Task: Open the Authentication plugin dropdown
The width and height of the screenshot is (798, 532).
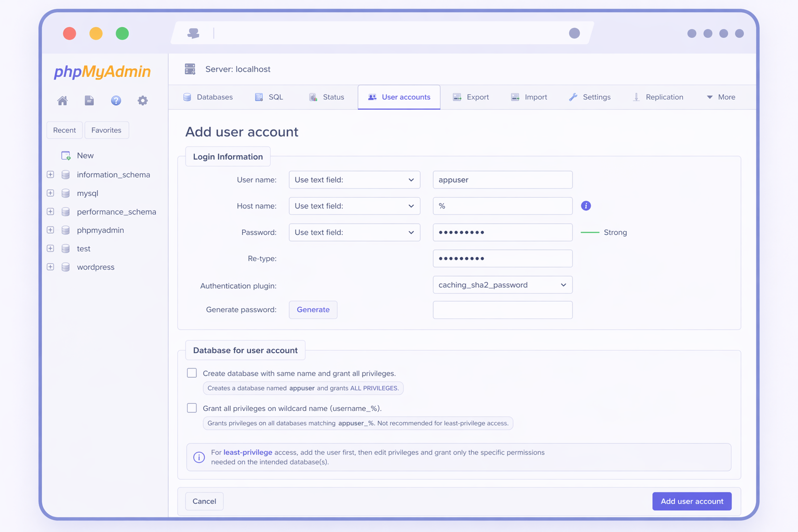Action: point(502,285)
